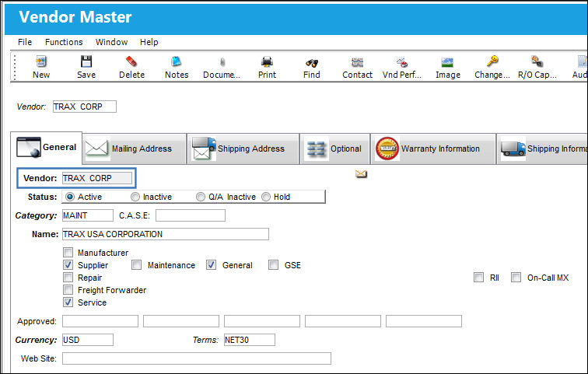Click the last Approved input field
The width and height of the screenshot is (588, 374).
(424, 321)
